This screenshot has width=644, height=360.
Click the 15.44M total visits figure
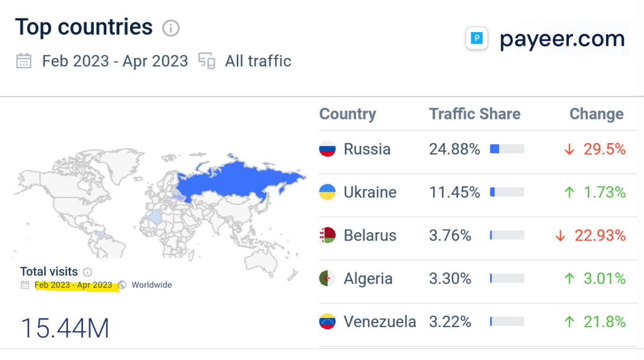tap(65, 328)
